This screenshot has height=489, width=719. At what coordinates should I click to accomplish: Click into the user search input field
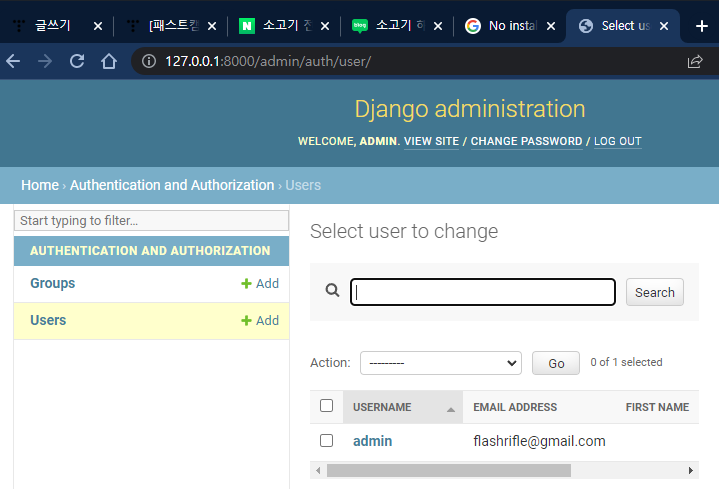pos(483,292)
